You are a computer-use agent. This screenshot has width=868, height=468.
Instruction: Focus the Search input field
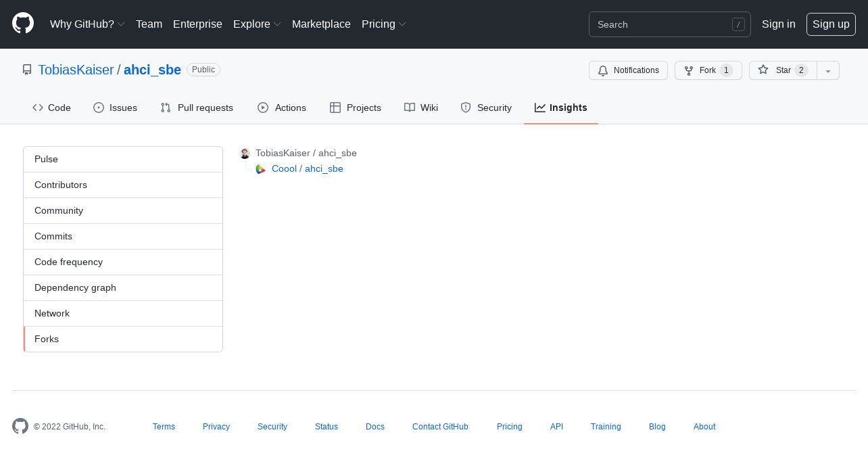coord(669,24)
